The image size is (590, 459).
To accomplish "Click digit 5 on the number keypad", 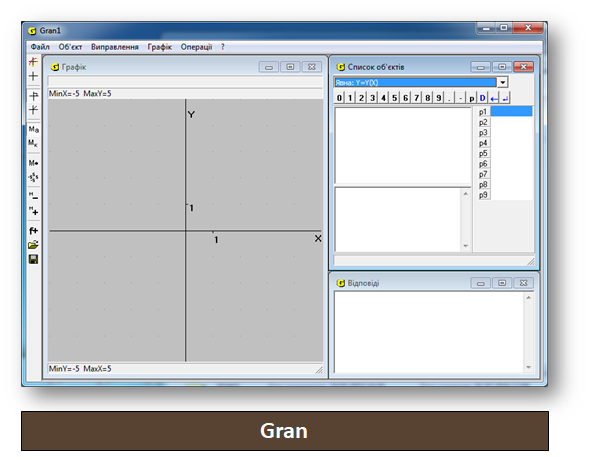I will click(394, 98).
